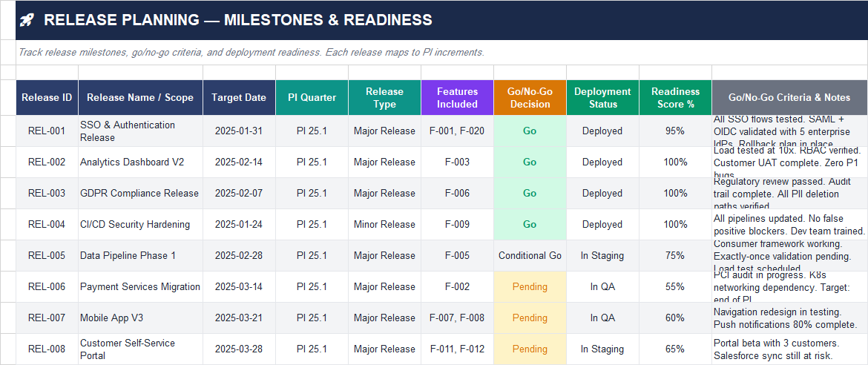
Task: Select target date 2025-01-31
Action: (x=239, y=131)
